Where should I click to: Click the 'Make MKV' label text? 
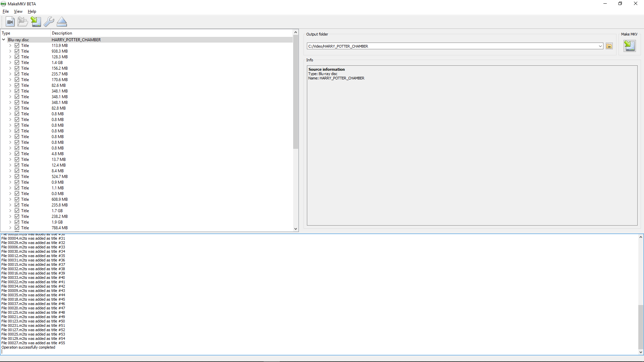(x=629, y=34)
